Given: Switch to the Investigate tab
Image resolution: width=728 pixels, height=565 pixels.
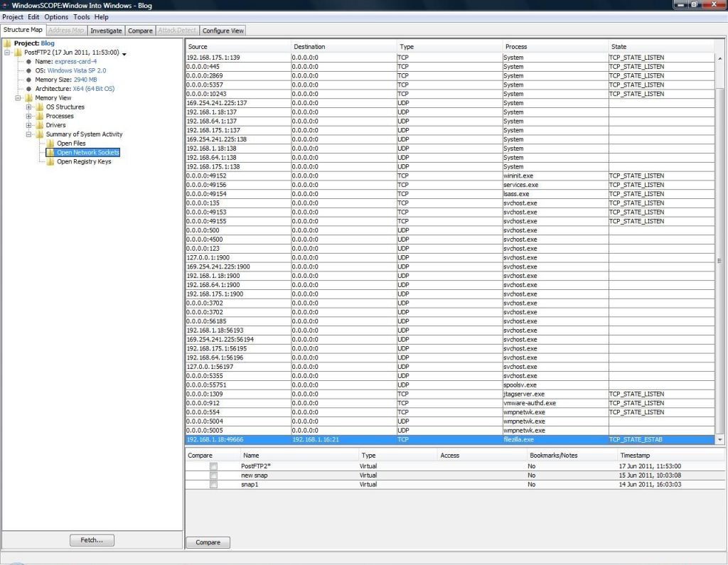Looking at the screenshot, I should 107,31.
